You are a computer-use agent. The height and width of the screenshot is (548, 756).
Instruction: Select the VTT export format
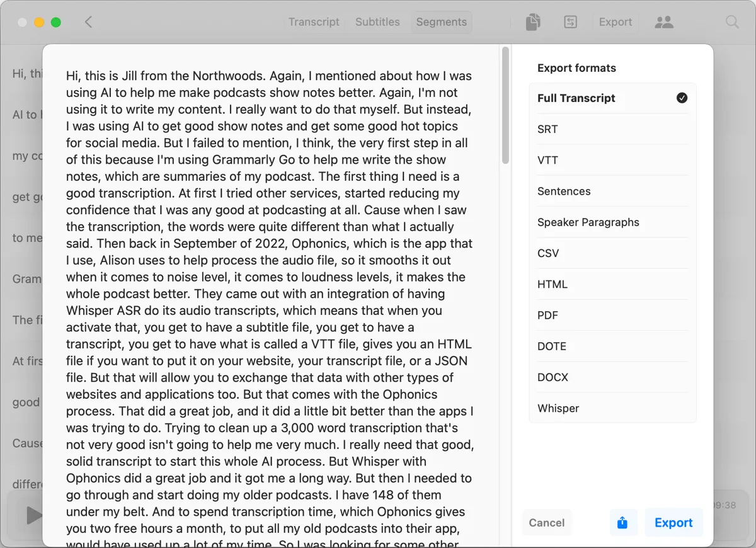[x=612, y=160]
